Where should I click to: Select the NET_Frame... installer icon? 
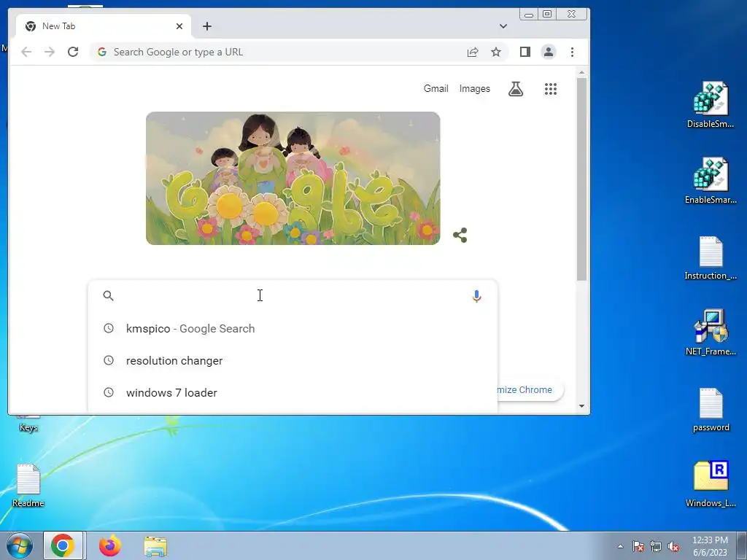711,332
